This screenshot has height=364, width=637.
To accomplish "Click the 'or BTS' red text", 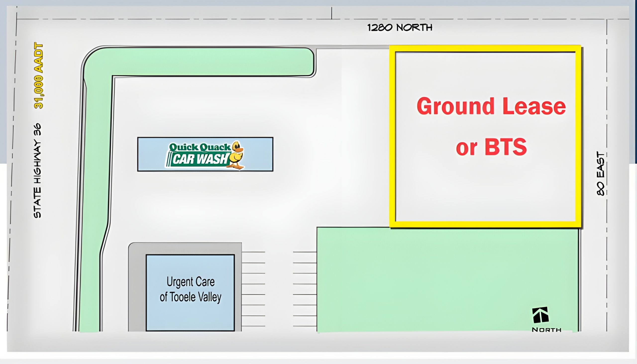I will pyautogui.click(x=491, y=147).
